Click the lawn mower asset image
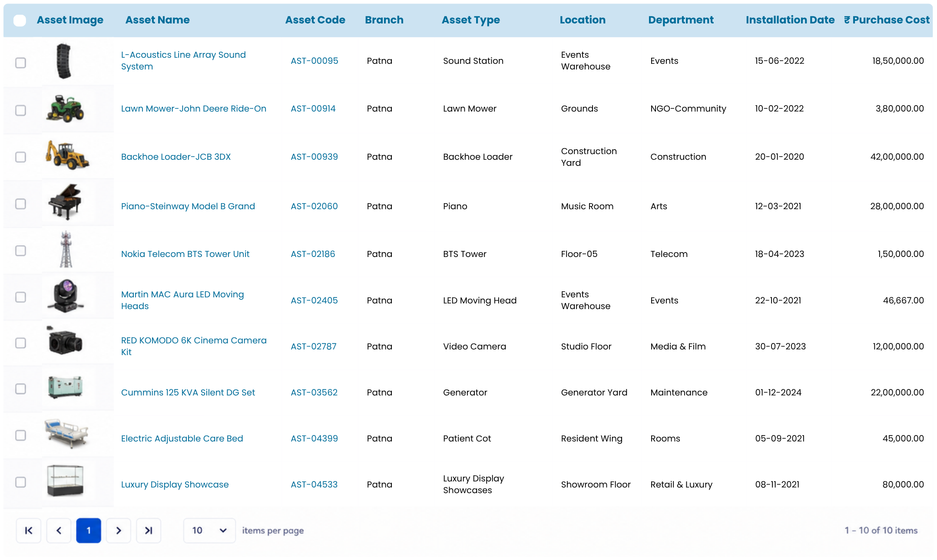The image size is (937, 560). (65, 108)
